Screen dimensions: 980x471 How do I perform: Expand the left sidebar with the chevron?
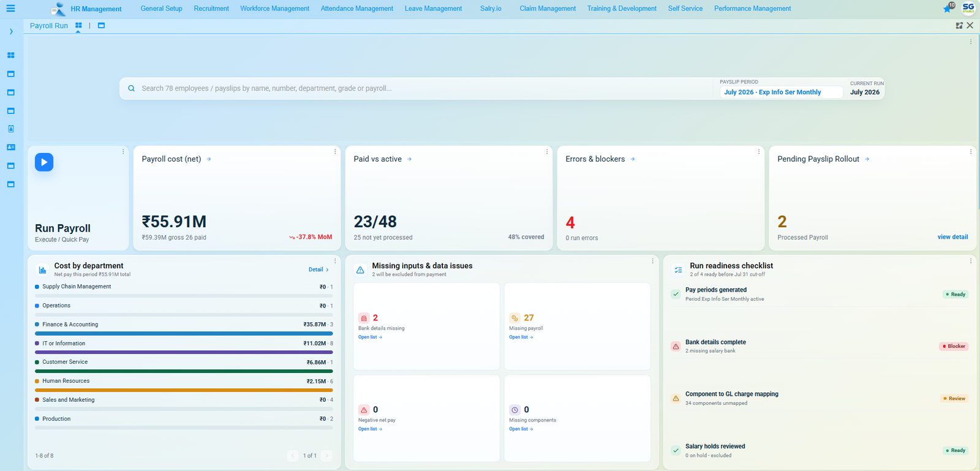11,31
